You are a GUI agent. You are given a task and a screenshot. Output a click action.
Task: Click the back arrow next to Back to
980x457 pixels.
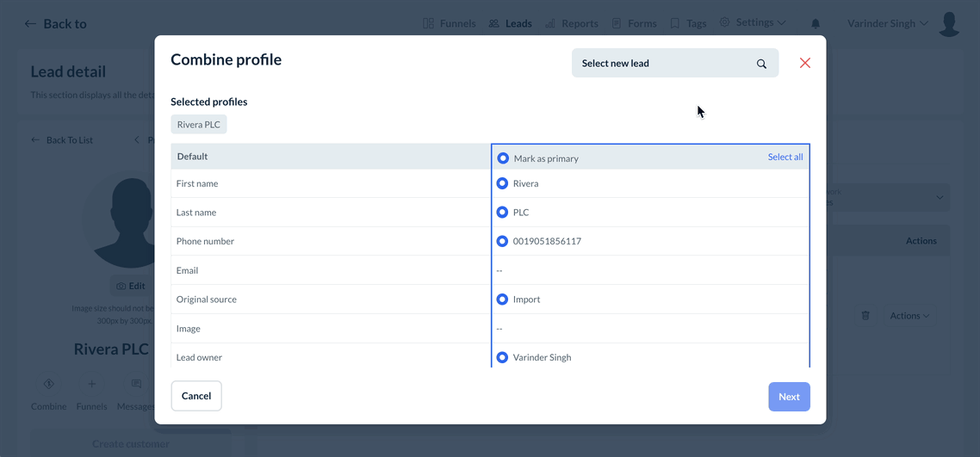click(30, 24)
